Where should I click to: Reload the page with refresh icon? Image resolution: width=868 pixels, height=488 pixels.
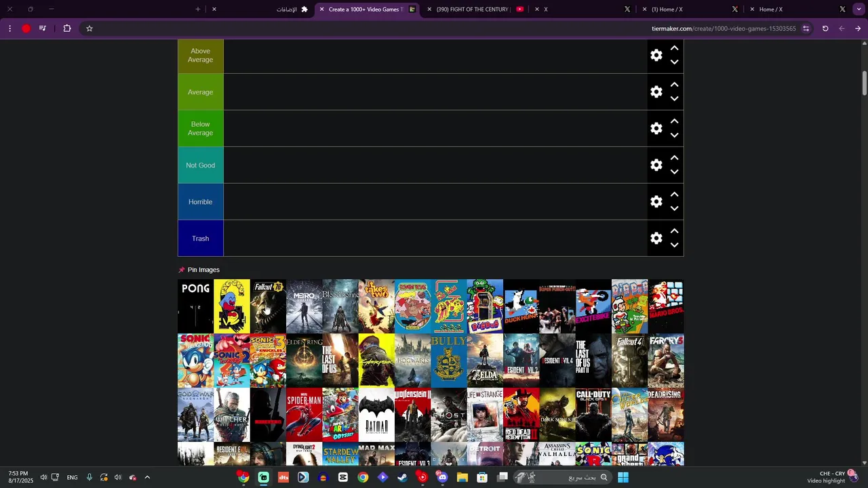coord(825,28)
